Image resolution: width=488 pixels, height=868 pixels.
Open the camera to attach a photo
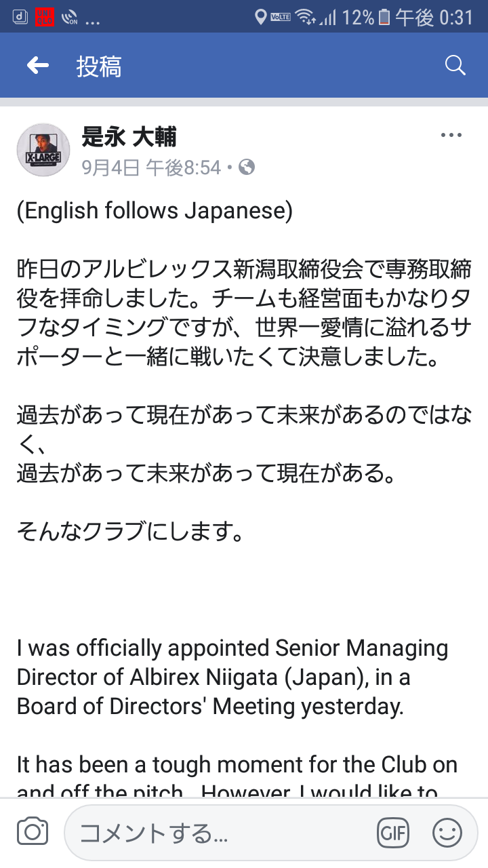point(33,832)
